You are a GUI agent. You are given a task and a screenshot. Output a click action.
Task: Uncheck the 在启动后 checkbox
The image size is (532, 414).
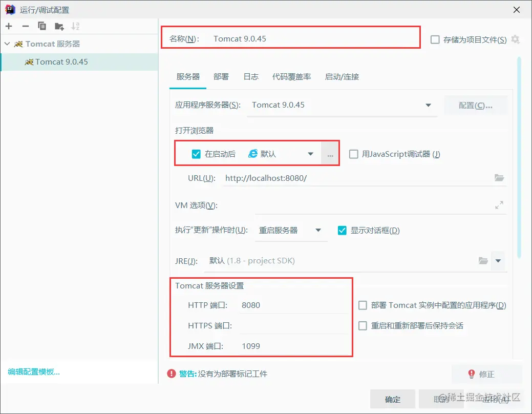(196, 154)
